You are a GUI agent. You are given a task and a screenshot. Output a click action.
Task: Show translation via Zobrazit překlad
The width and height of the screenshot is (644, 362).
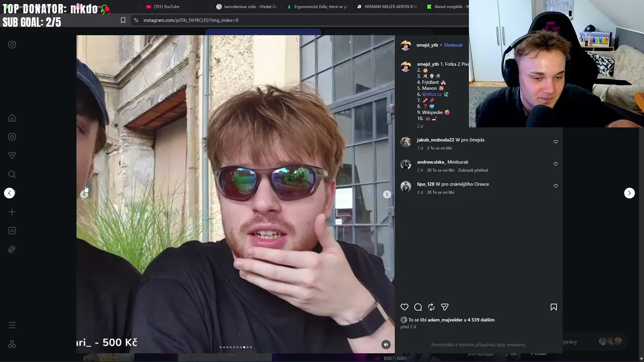point(473,170)
